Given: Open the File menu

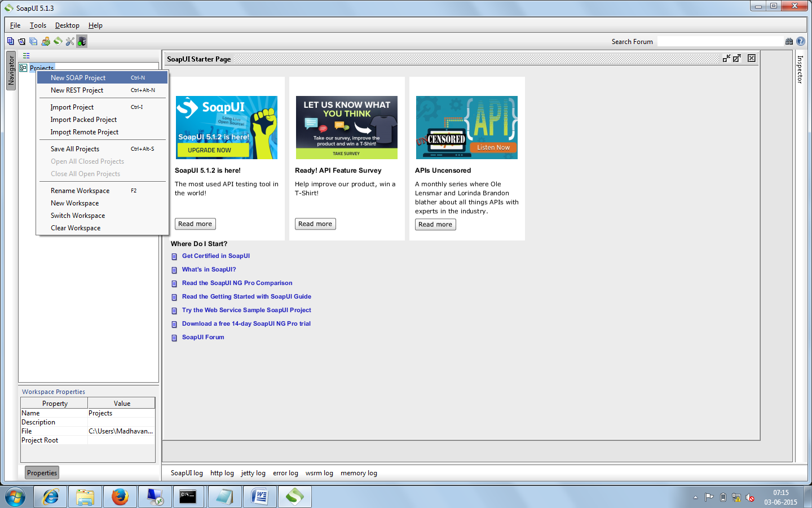Looking at the screenshot, I should tap(15, 25).
